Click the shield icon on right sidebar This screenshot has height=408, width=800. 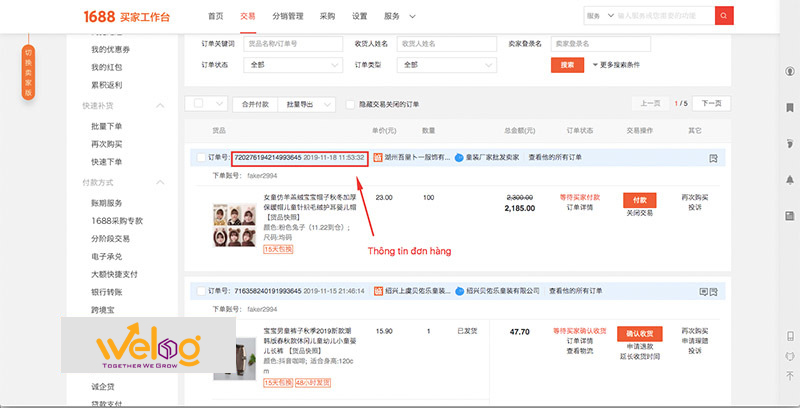pyautogui.click(x=790, y=356)
